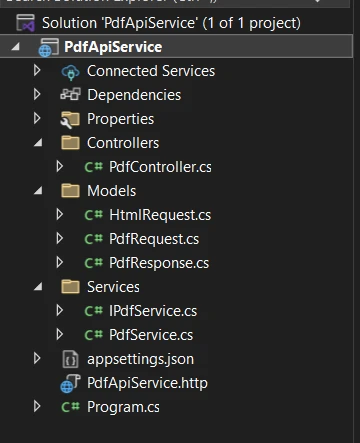Click the Connected Services cloud icon
Viewport: 360px width, 443px height.
tap(70, 71)
